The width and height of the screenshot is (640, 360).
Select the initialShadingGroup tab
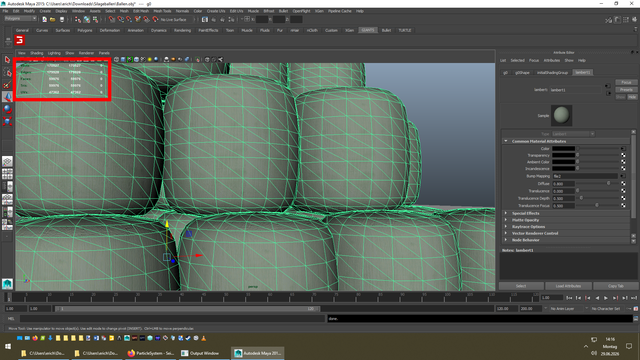pyautogui.click(x=552, y=72)
